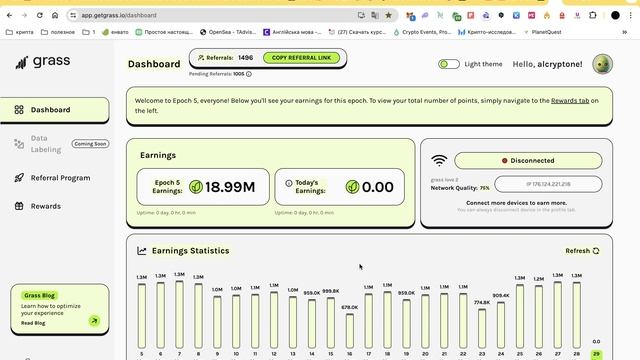Reload the page with the refresh icon
The image size is (640, 360).
(x=40, y=16)
